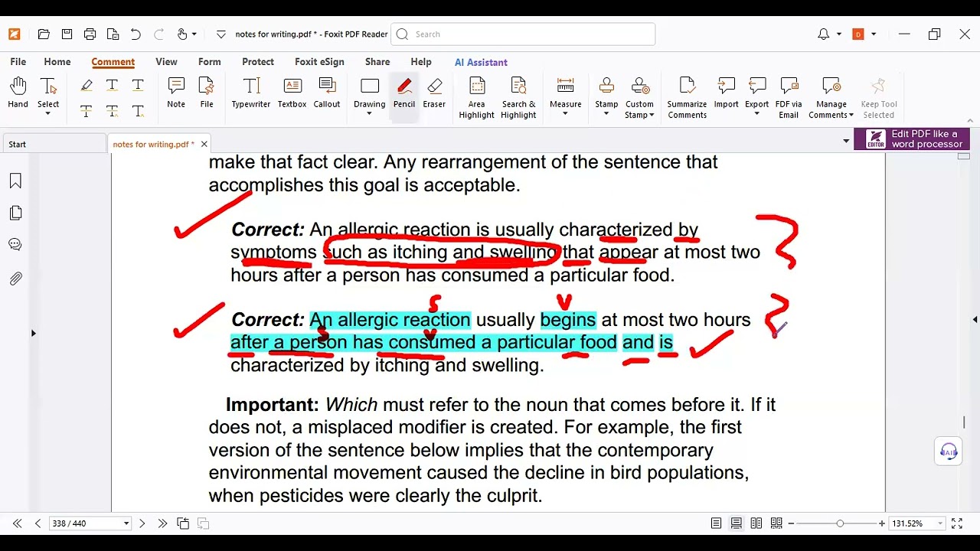The height and width of the screenshot is (551, 980).
Task: Add a Callout annotation
Action: click(327, 93)
